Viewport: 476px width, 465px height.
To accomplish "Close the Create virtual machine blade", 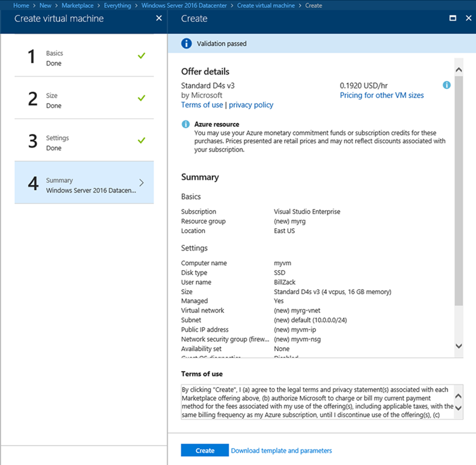I will point(159,18).
